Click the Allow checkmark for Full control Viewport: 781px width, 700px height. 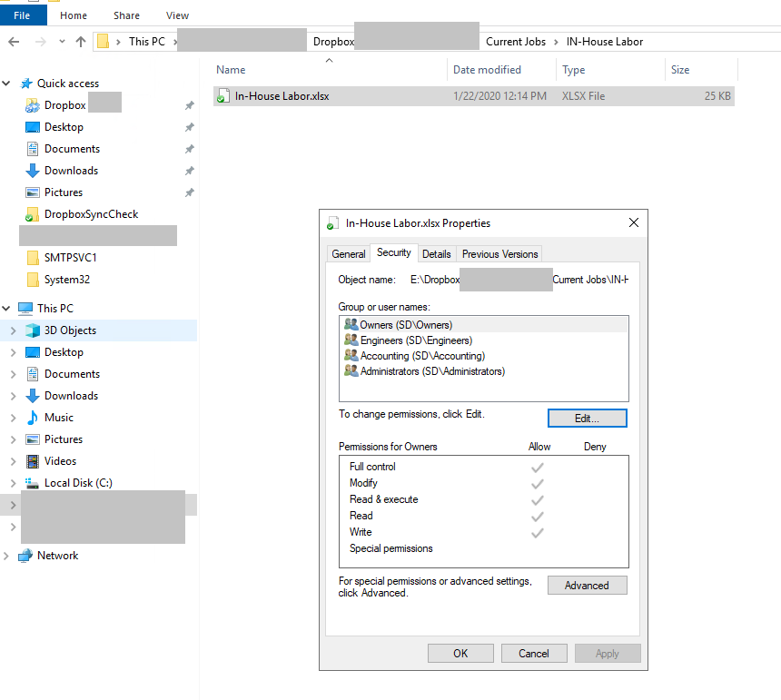pos(538,467)
